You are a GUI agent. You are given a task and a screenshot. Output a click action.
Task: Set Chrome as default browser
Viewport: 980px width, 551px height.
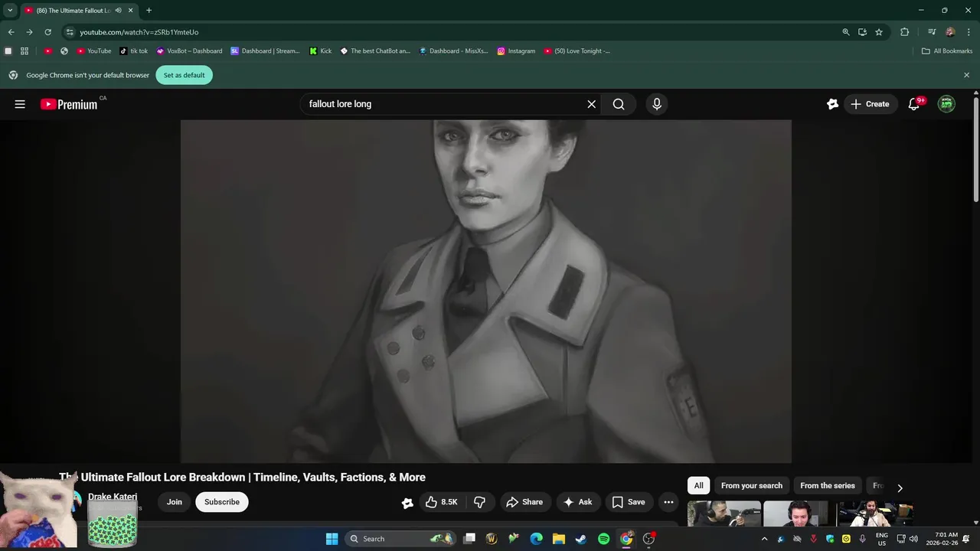(x=184, y=75)
